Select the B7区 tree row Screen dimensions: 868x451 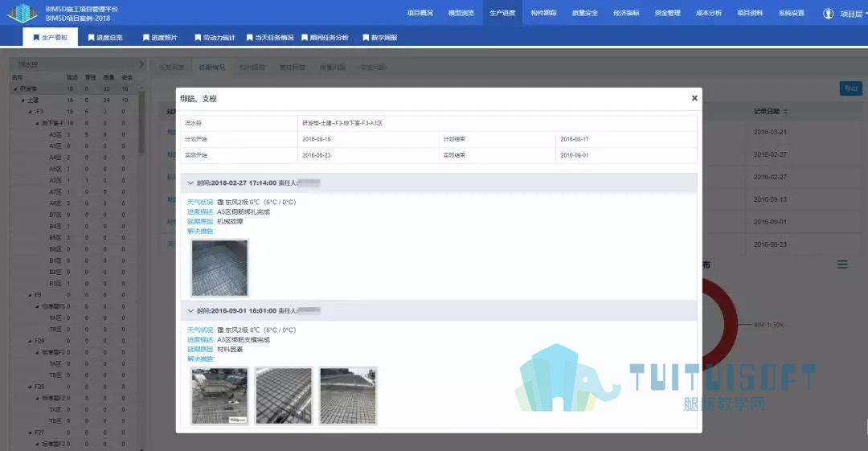(x=75, y=215)
